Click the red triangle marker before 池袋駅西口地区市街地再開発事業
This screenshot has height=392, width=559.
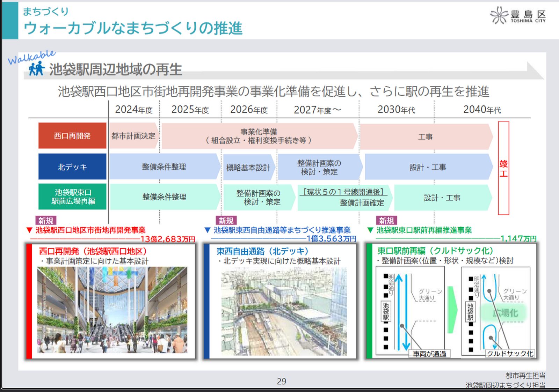click(x=29, y=230)
